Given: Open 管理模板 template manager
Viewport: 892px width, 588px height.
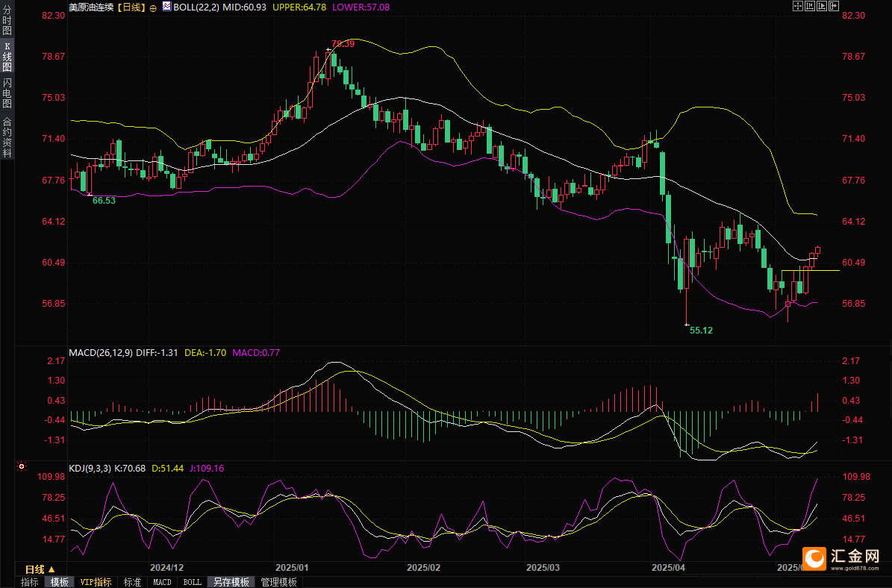Looking at the screenshot, I should [x=278, y=582].
